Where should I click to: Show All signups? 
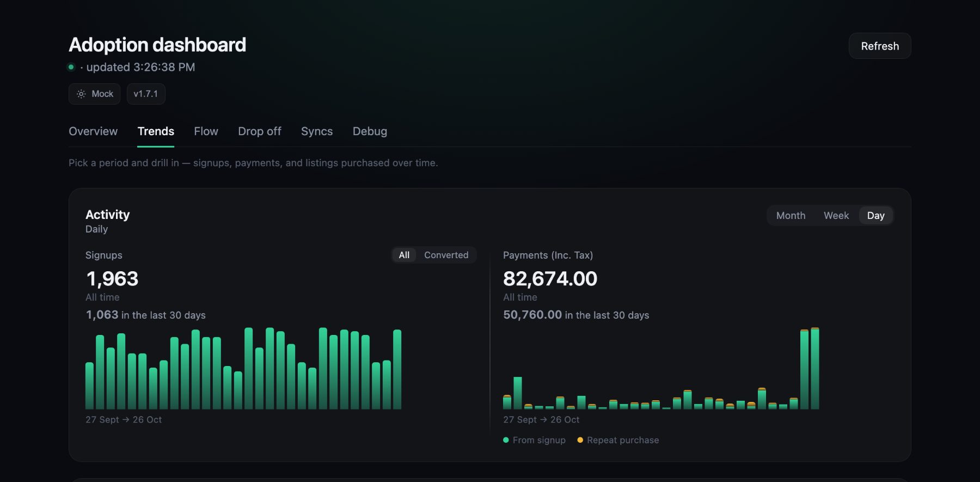click(404, 255)
